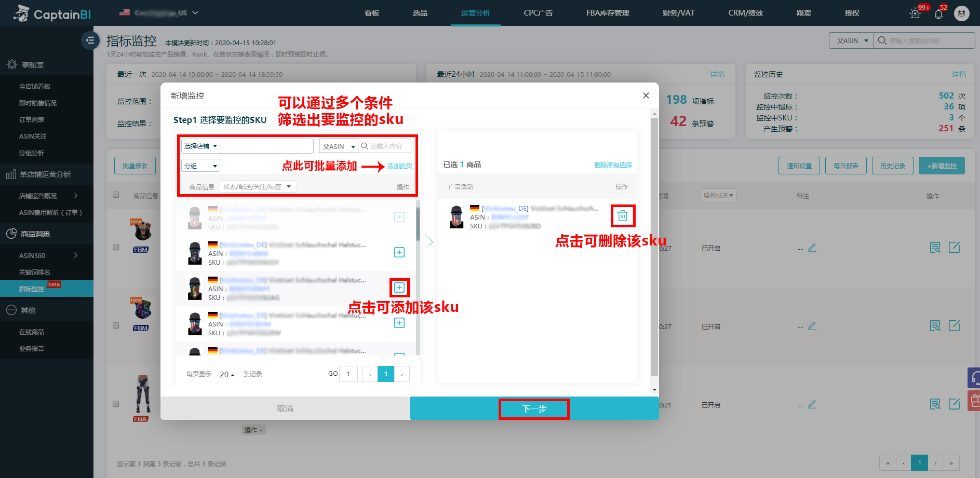980x478 pixels.
Task: Open the CRM/绩效 top menu
Action: 745,13
